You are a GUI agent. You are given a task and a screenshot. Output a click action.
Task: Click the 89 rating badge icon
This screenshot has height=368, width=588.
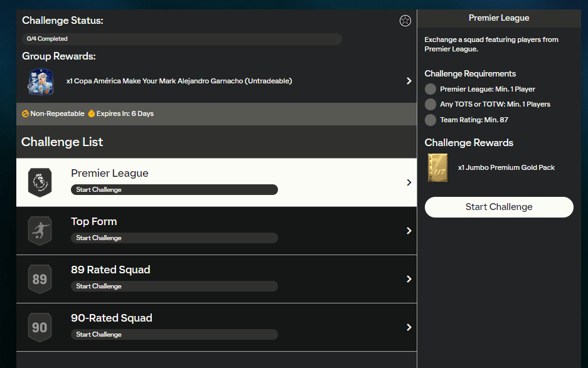click(x=40, y=279)
